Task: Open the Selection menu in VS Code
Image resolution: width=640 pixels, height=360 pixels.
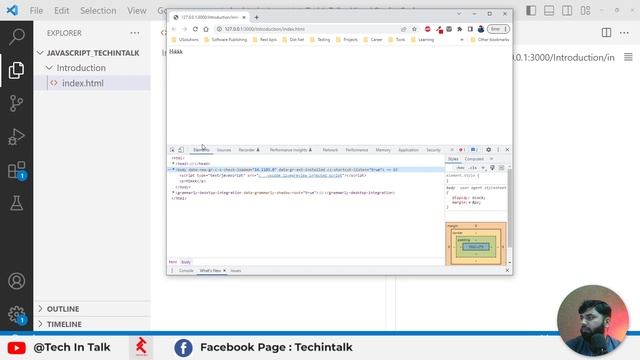Action: (x=98, y=11)
